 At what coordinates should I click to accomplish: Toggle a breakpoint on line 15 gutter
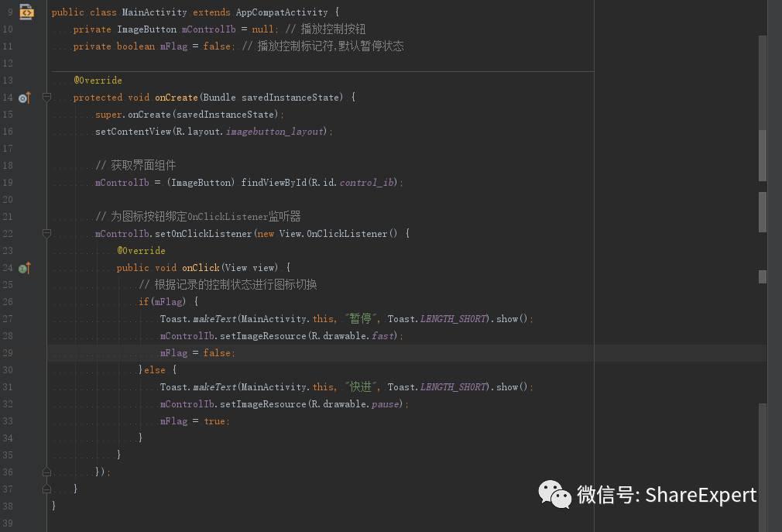[x=34, y=114]
